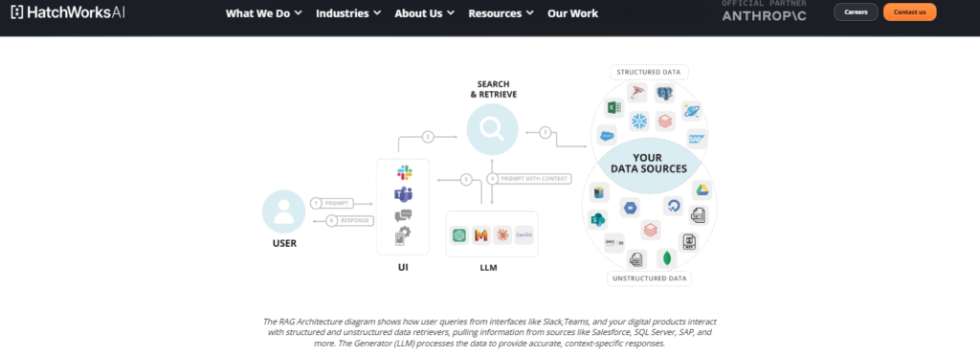Click the SharePoint icon
This screenshot has height=356, width=980.
pyautogui.click(x=598, y=219)
